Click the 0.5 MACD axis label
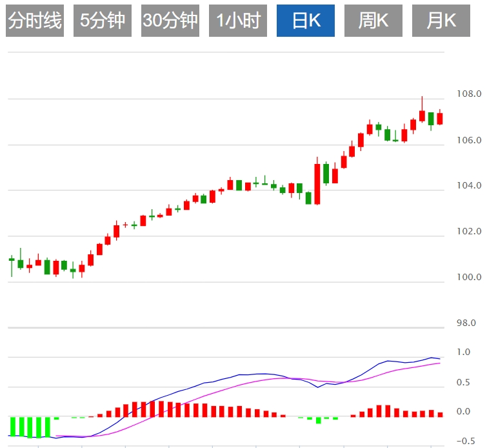Image resolution: width=487 pixels, height=448 pixels. point(464,383)
